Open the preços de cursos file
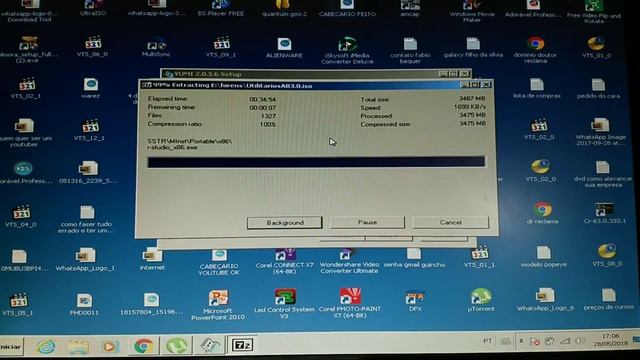 click(x=608, y=299)
